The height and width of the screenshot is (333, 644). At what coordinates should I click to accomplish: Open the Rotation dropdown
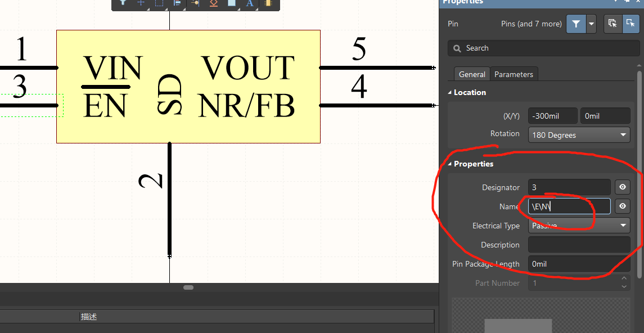click(579, 134)
